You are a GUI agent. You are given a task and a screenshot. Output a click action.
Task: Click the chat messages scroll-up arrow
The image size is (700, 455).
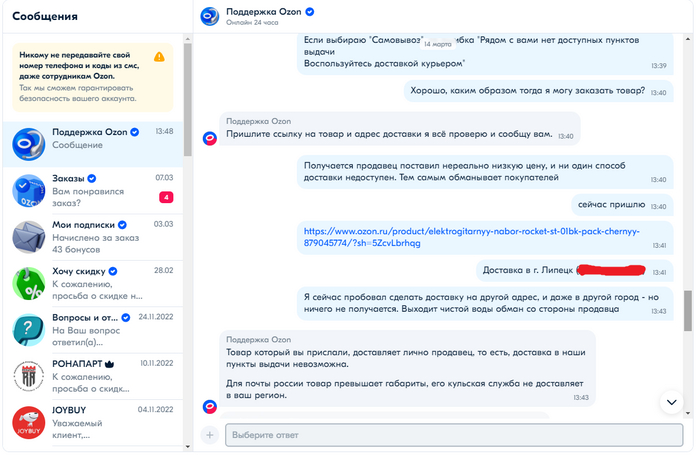pyautogui.click(x=688, y=39)
